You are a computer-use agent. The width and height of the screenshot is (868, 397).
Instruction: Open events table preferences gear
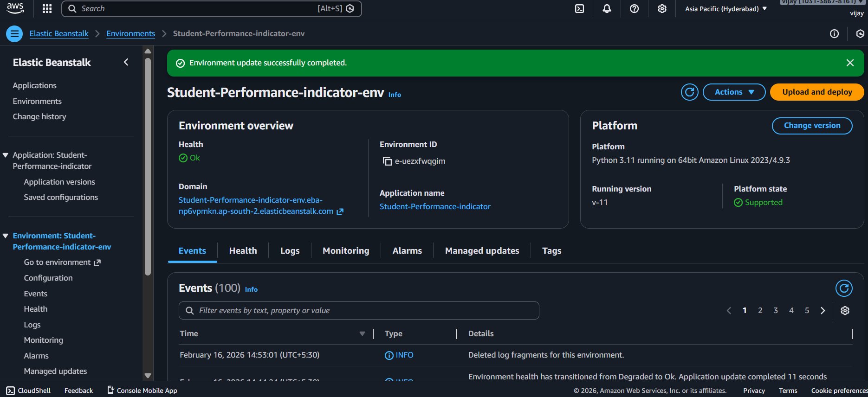click(845, 311)
